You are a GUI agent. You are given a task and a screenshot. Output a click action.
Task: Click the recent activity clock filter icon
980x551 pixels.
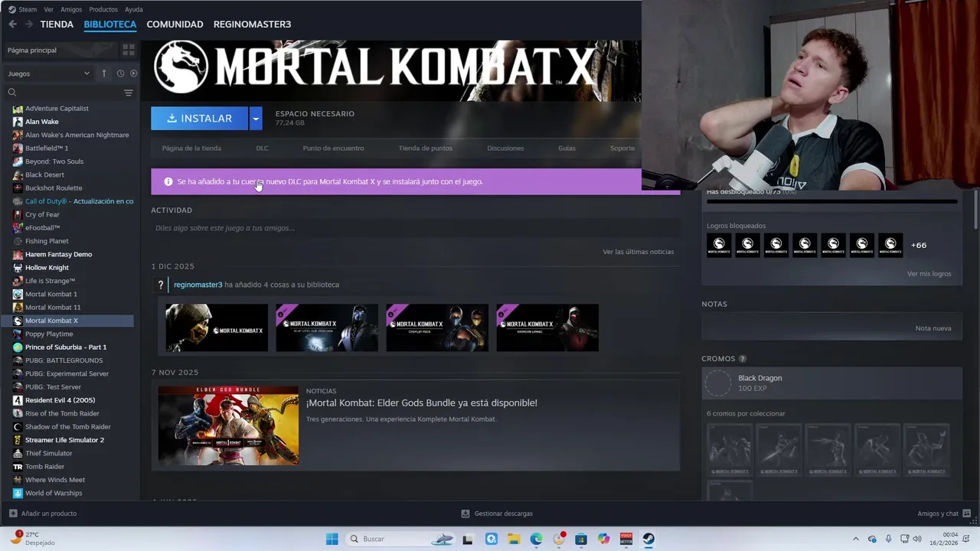120,73
